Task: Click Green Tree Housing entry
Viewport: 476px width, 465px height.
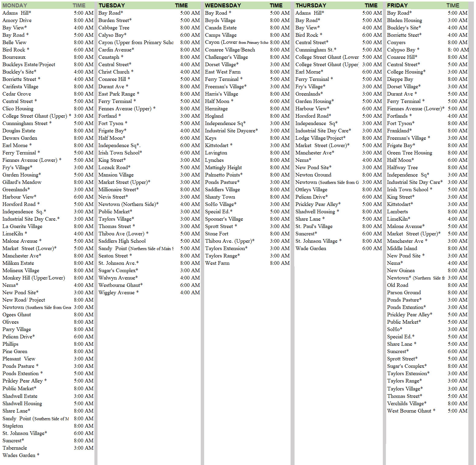Action: [x=409, y=153]
